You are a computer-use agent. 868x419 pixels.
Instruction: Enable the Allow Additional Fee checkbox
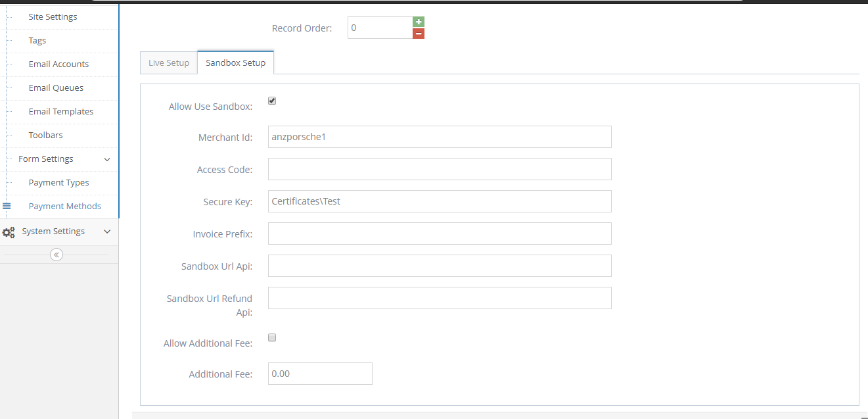coord(272,337)
